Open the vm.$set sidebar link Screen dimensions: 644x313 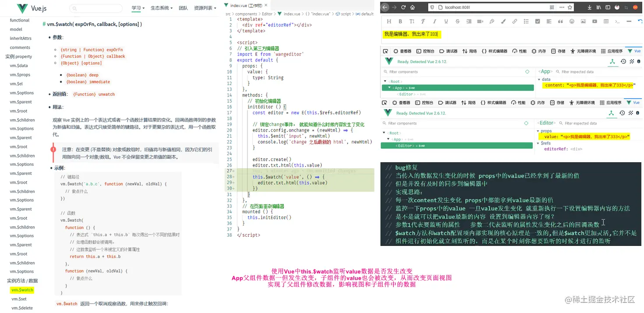[x=19, y=299]
